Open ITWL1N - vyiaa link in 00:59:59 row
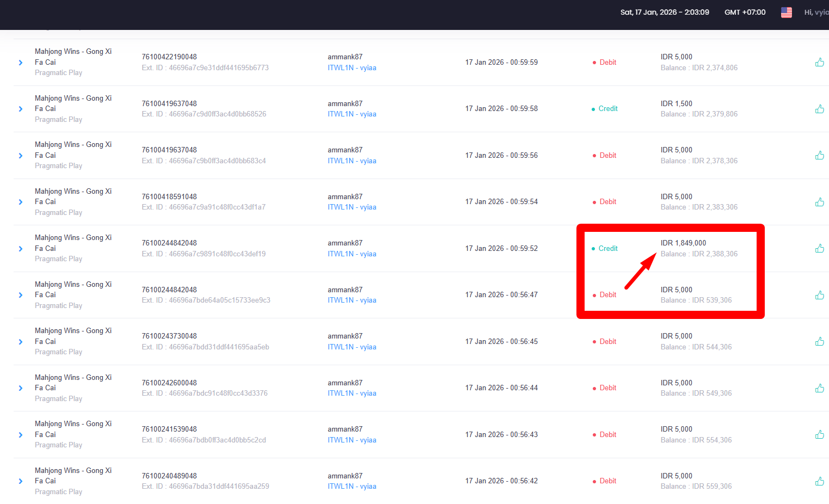 (352, 68)
